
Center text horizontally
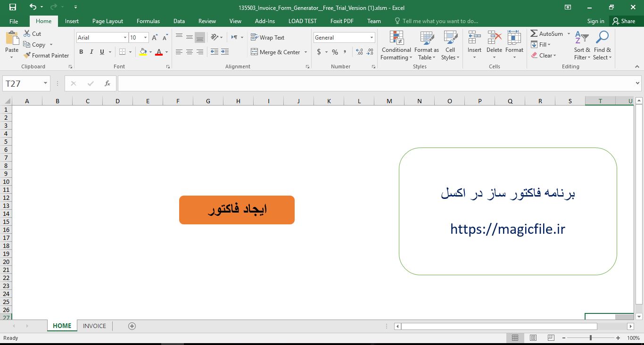189,52
